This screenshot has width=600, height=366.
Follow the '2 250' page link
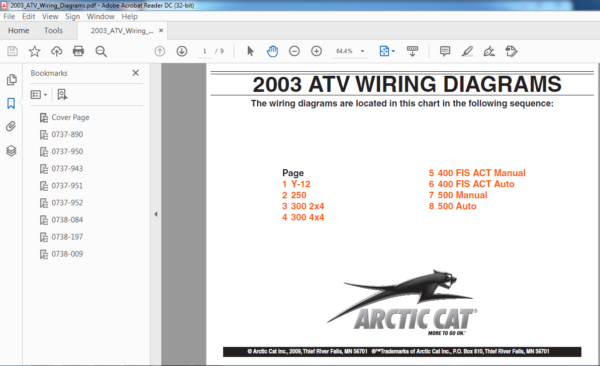click(294, 195)
